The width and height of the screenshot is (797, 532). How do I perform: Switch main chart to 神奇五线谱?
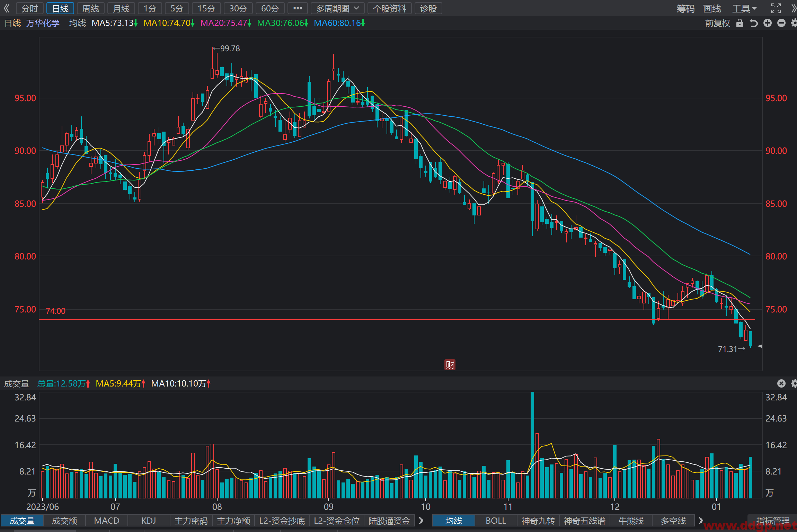(585, 521)
